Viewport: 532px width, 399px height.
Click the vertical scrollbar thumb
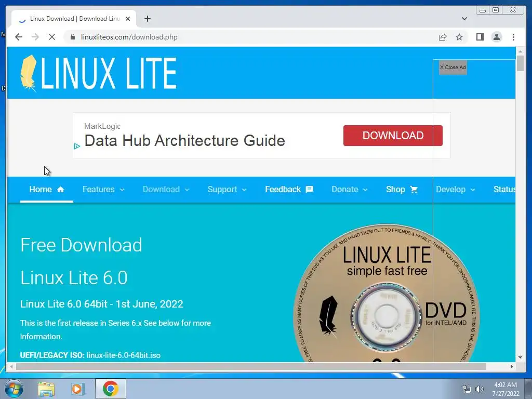(520, 63)
